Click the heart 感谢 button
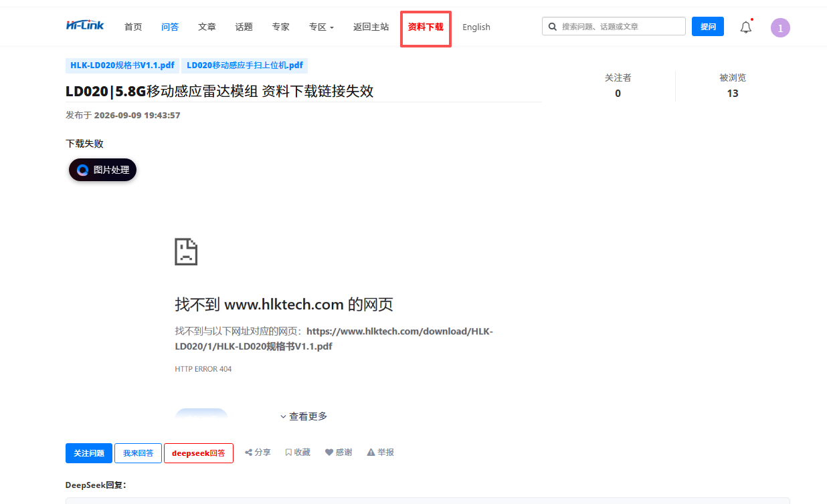This screenshot has width=827, height=504. point(339,453)
